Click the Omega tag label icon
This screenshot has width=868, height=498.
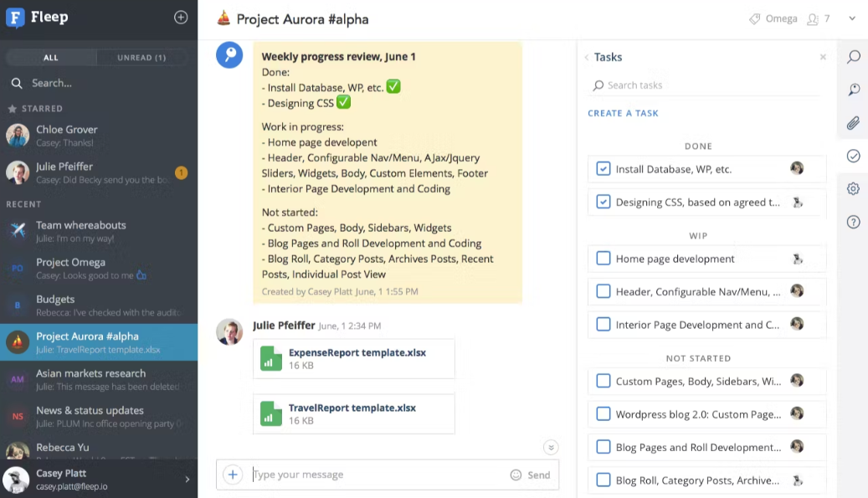tap(754, 19)
